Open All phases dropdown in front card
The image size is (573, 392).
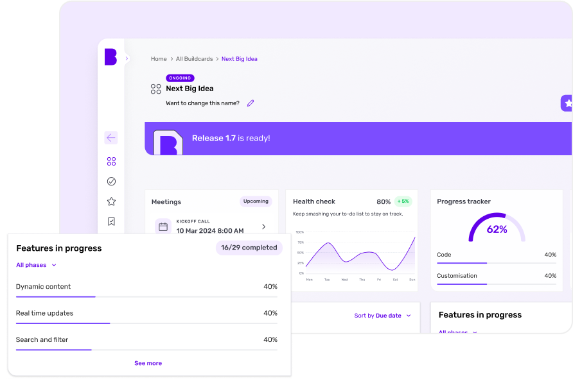coord(36,265)
